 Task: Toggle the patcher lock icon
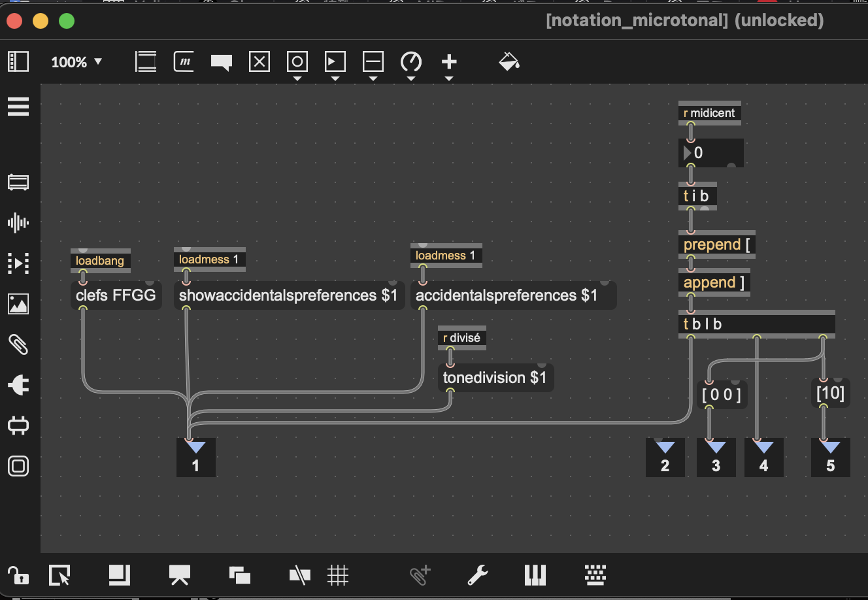point(18,575)
